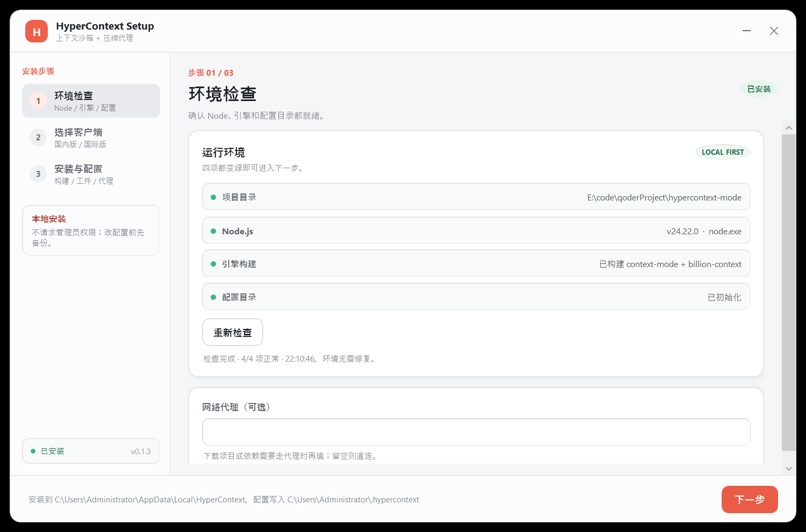
Task: Click the scrollbar down arrow
Action: [x=789, y=469]
